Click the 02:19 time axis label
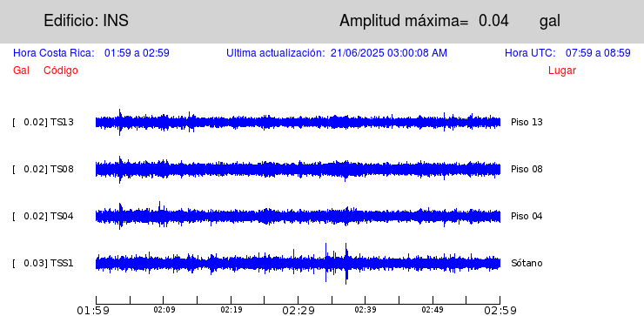 (231, 309)
